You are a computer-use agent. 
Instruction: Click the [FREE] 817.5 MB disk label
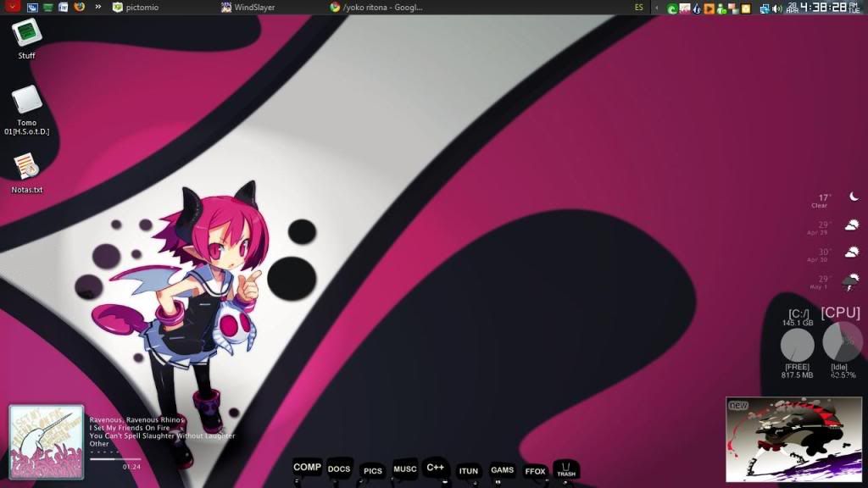tap(797, 371)
